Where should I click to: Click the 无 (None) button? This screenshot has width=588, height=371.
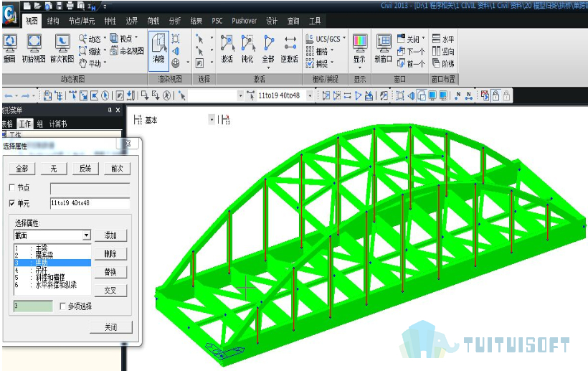coord(54,169)
